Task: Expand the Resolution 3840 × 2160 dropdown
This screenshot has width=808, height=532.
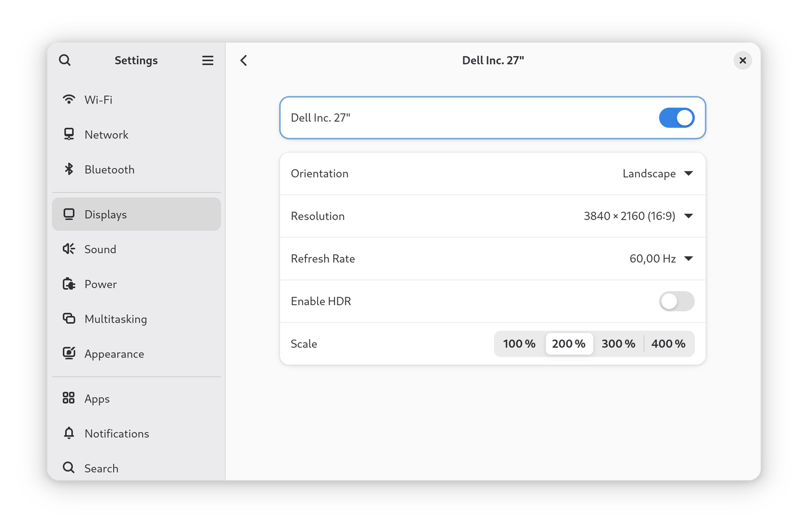Action: [638, 216]
